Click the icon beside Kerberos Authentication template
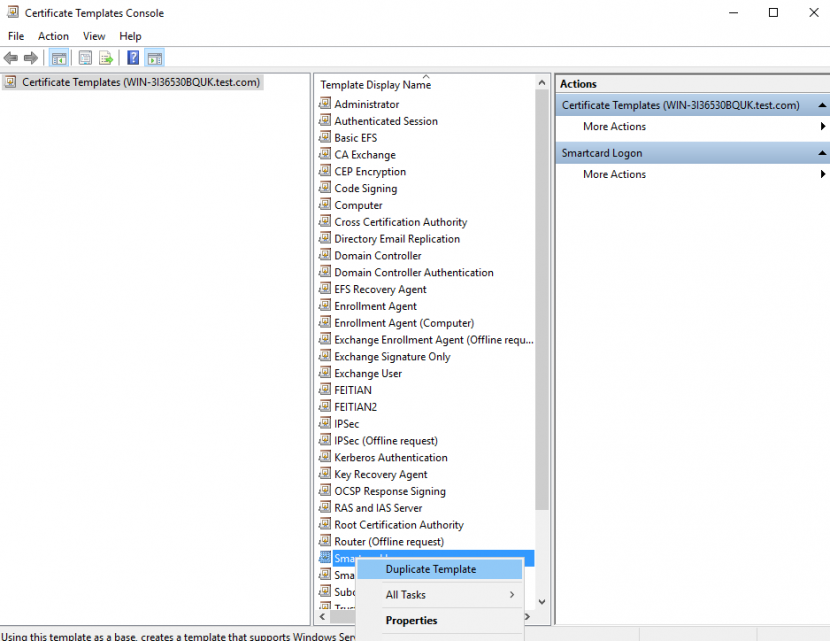The width and height of the screenshot is (830, 641). (324, 457)
